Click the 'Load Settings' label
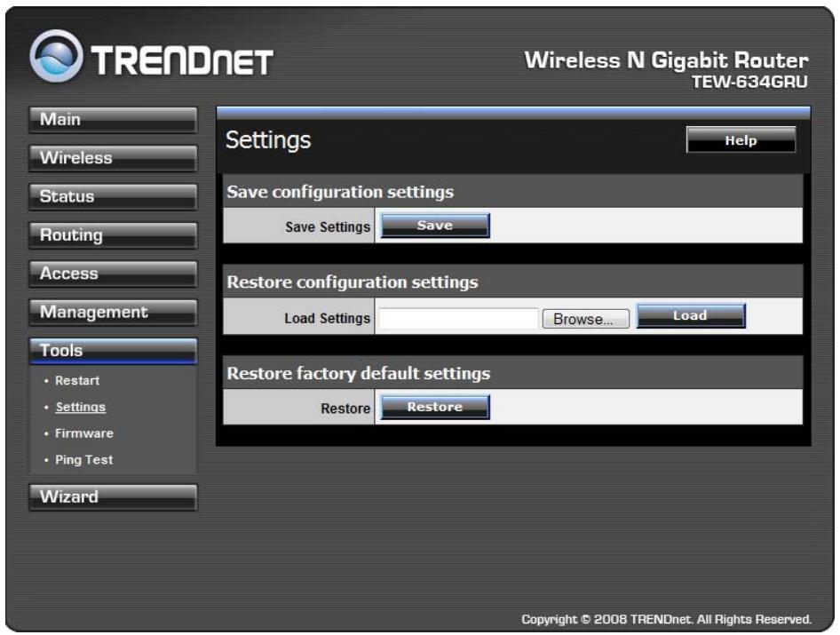This screenshot has width=840, height=635. click(328, 318)
